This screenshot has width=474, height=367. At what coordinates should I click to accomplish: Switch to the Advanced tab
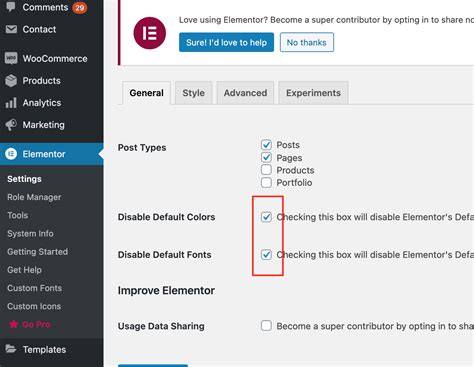245,93
